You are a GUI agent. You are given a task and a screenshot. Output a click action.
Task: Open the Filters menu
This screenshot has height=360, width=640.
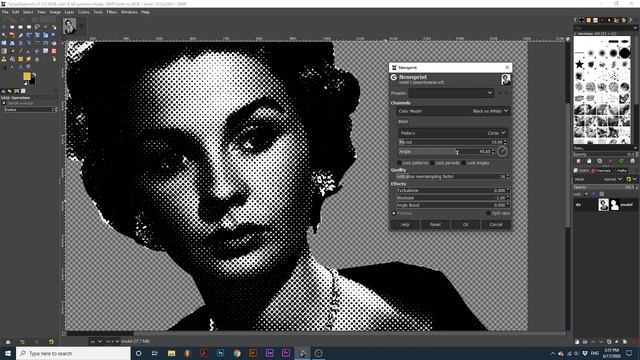pos(111,12)
